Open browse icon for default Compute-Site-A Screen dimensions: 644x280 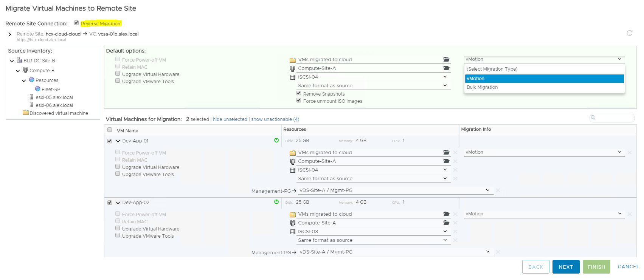pos(446,68)
